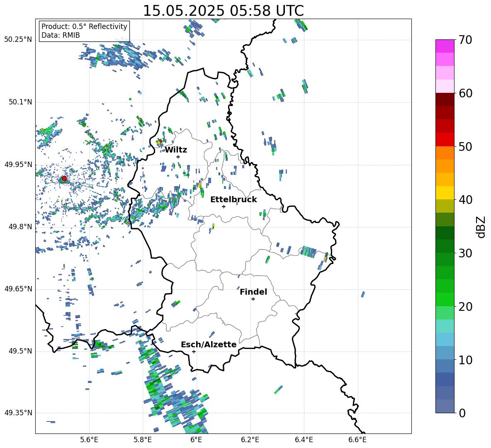Click the Esch/Alzette station cross marker
Screen dimensions: 491x448
[x=194, y=351]
